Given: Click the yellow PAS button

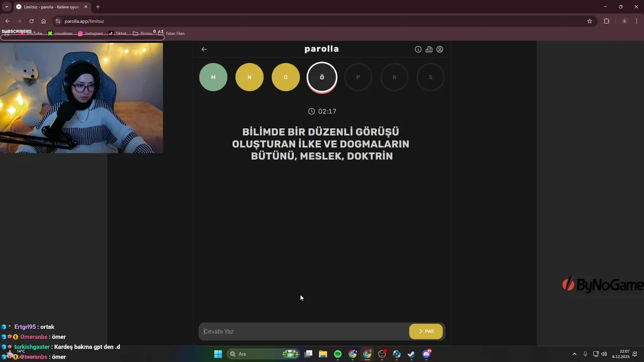Looking at the screenshot, I should tap(426, 331).
